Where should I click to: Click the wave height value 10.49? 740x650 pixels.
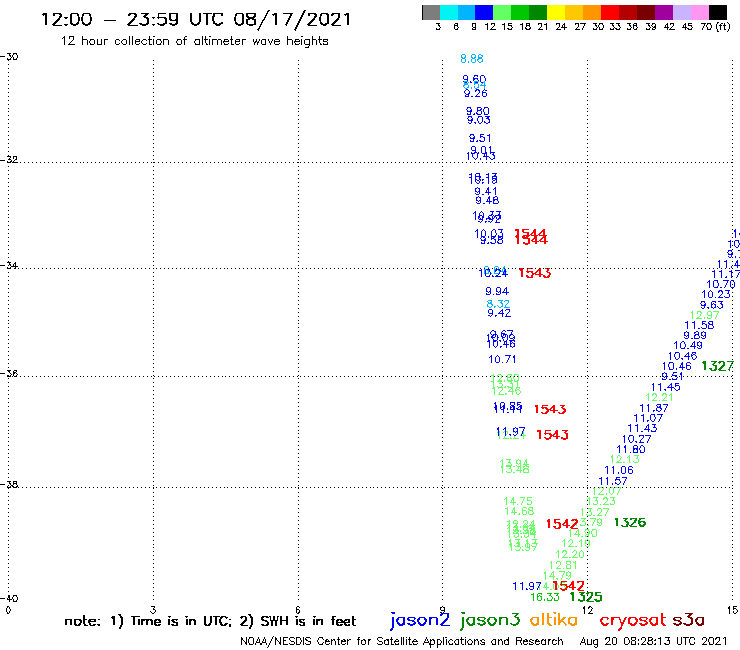click(688, 346)
